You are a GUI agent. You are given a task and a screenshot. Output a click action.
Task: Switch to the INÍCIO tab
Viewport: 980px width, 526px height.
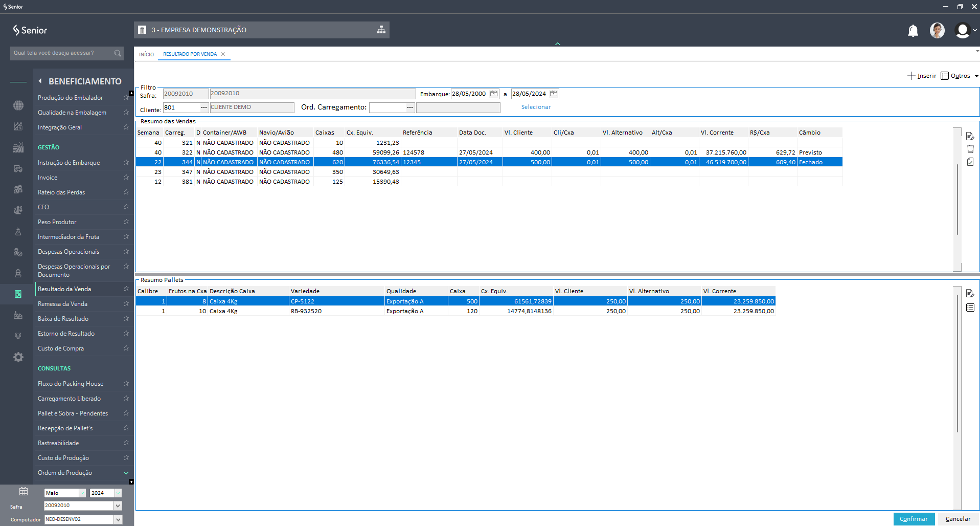tap(146, 54)
